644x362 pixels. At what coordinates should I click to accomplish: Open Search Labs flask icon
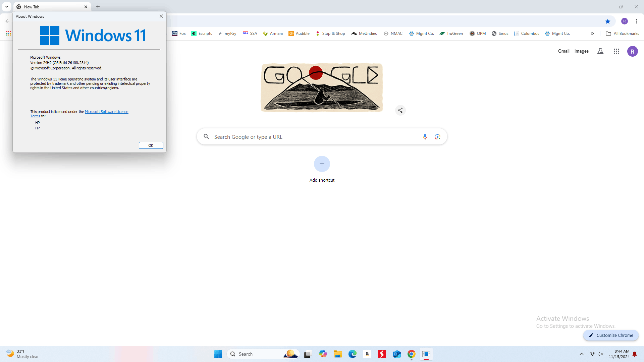[x=600, y=51]
